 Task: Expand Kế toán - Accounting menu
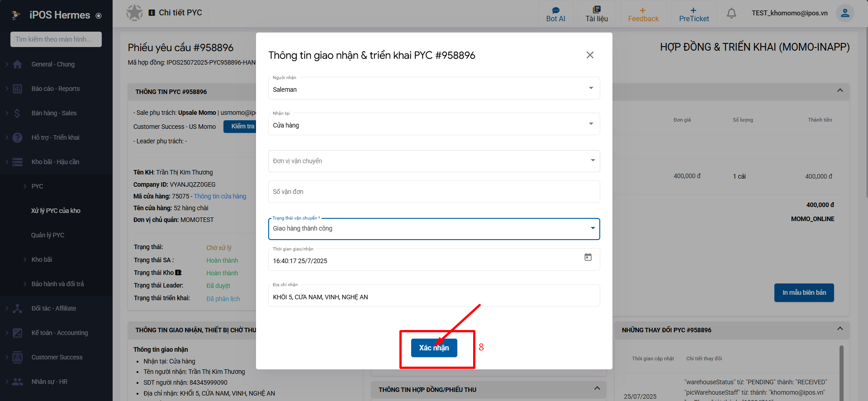pos(59,333)
